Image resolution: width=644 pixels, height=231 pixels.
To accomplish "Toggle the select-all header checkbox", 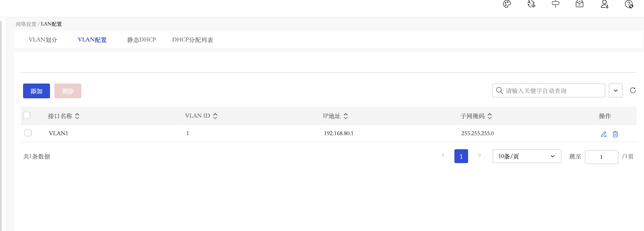I will (27, 115).
